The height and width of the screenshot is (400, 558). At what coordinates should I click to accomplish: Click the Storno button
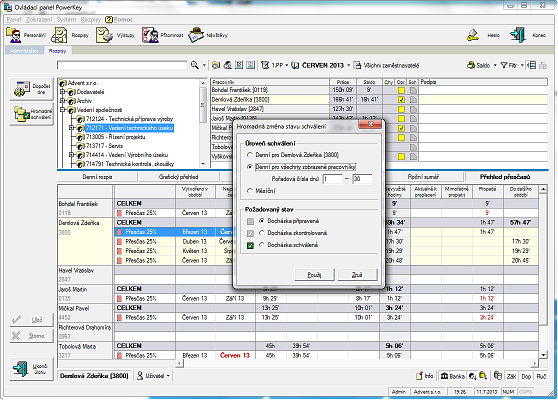32,336
